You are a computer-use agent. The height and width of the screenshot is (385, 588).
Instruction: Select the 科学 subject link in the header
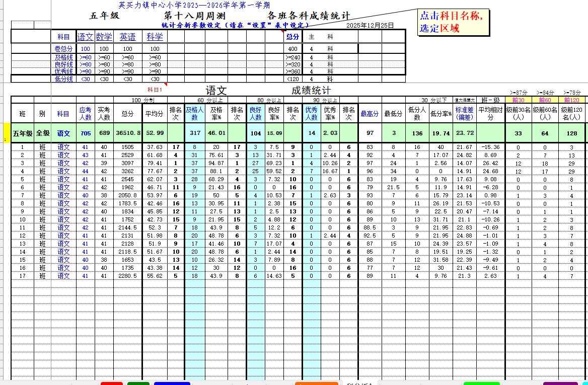(x=155, y=37)
